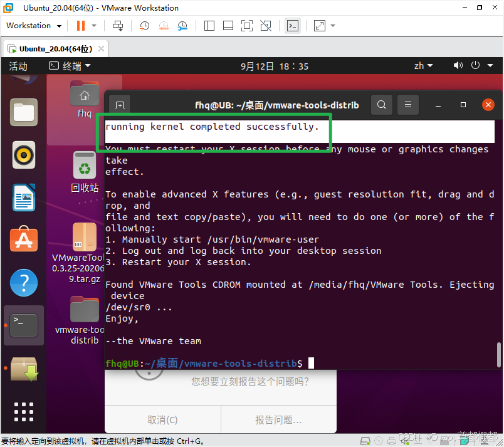Maximize the terminal window
The width and height of the screenshot is (504, 447).
click(x=463, y=105)
